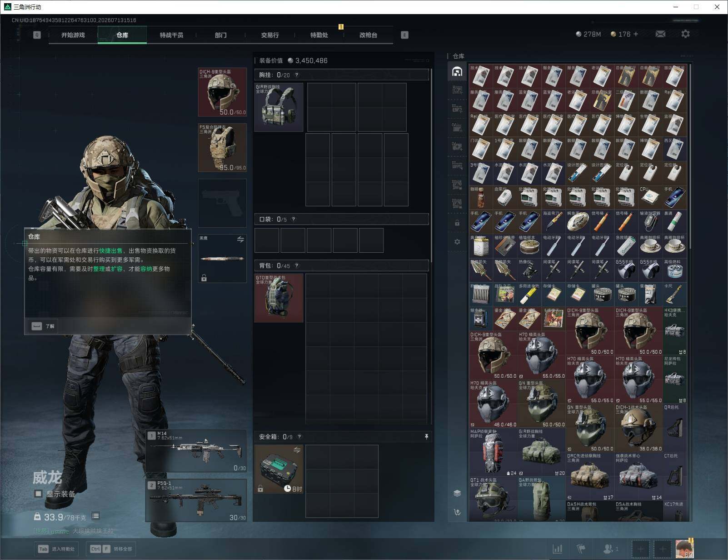728x560 pixels.
Task: Click the safe box pin icon
Action: tap(426, 437)
